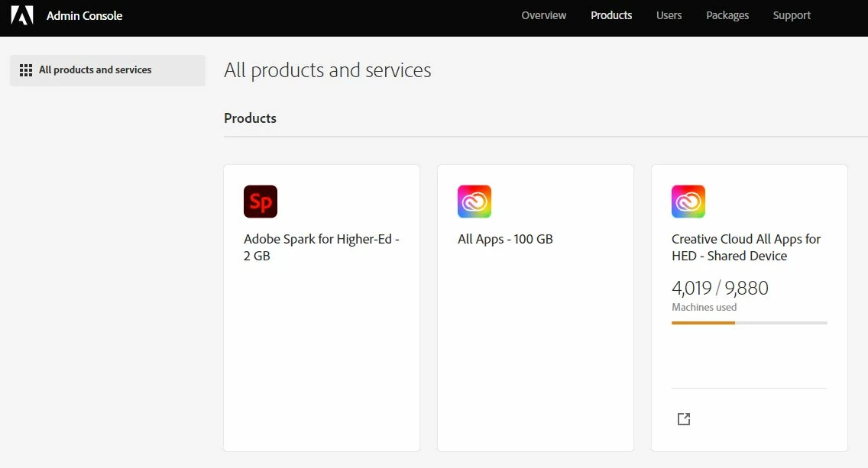Click the All products and services page heading
This screenshot has height=468, width=868.
(x=327, y=70)
